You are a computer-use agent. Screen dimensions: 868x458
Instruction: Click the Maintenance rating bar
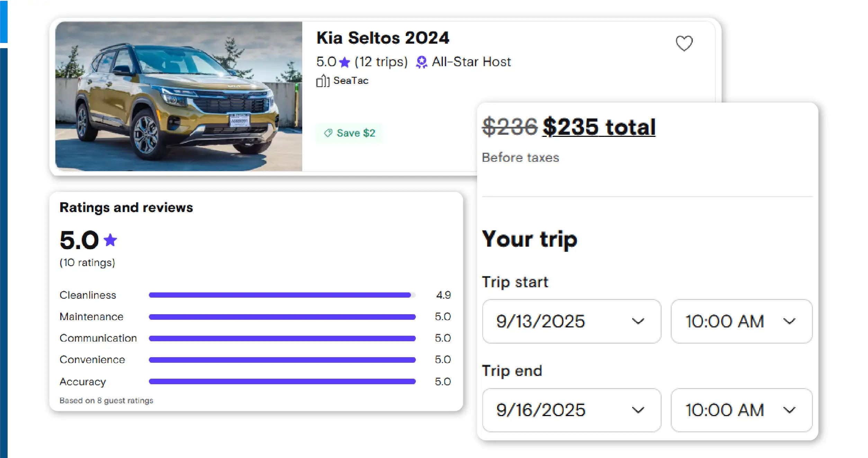pyautogui.click(x=282, y=317)
